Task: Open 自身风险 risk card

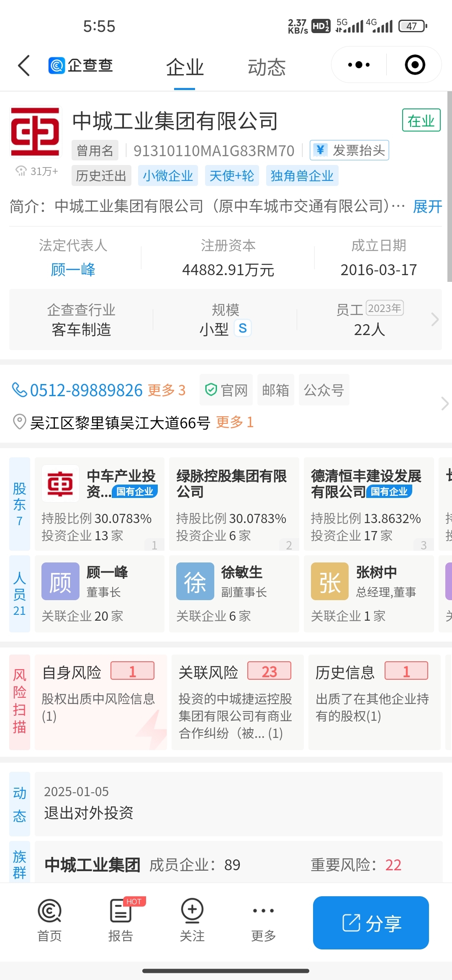Action: (x=100, y=702)
